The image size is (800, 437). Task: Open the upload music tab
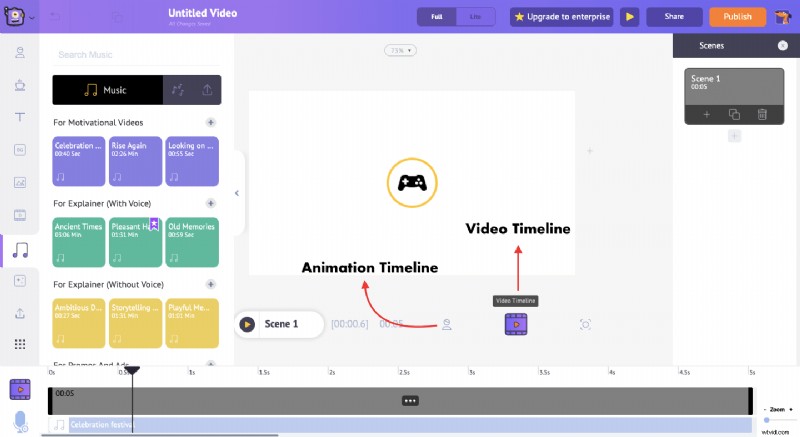click(207, 90)
